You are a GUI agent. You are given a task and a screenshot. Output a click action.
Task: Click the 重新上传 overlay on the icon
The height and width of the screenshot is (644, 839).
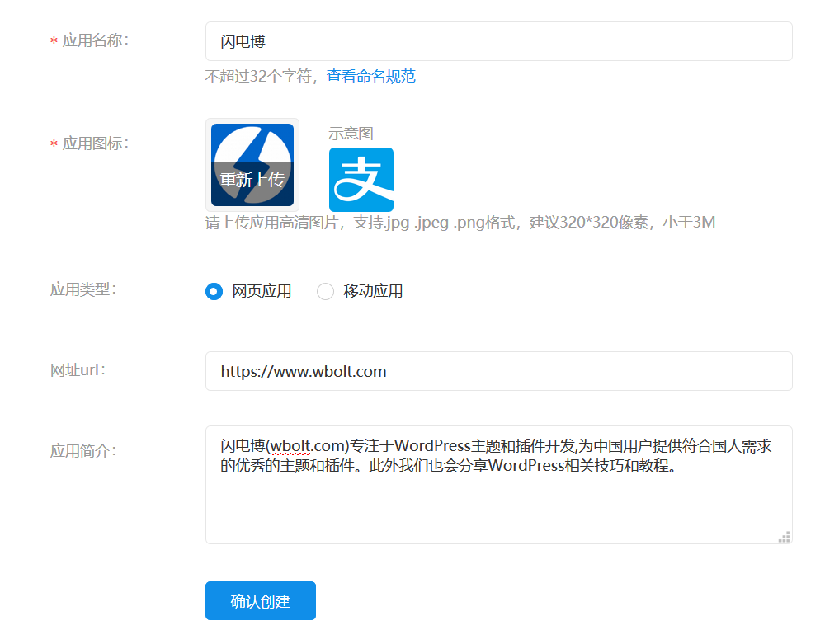(x=252, y=178)
